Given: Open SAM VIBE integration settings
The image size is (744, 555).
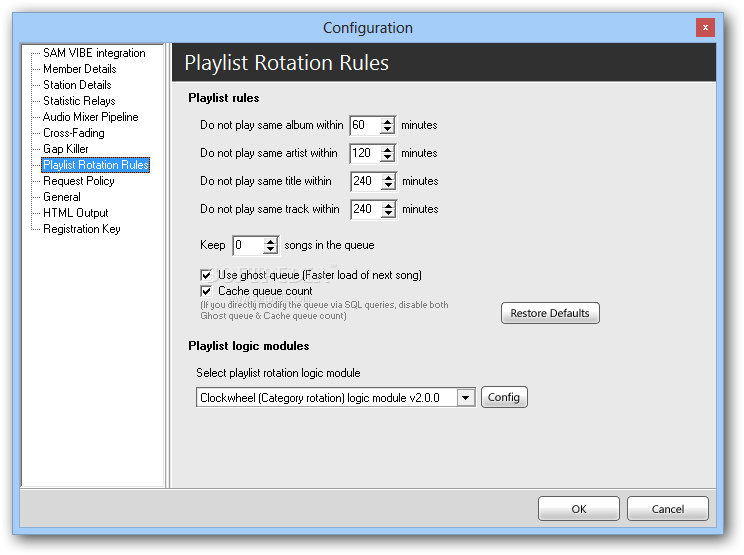Looking at the screenshot, I should click(x=94, y=53).
